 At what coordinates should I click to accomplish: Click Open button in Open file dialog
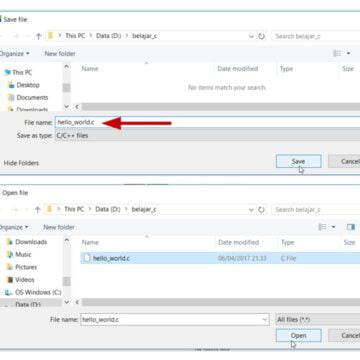pyautogui.click(x=298, y=335)
